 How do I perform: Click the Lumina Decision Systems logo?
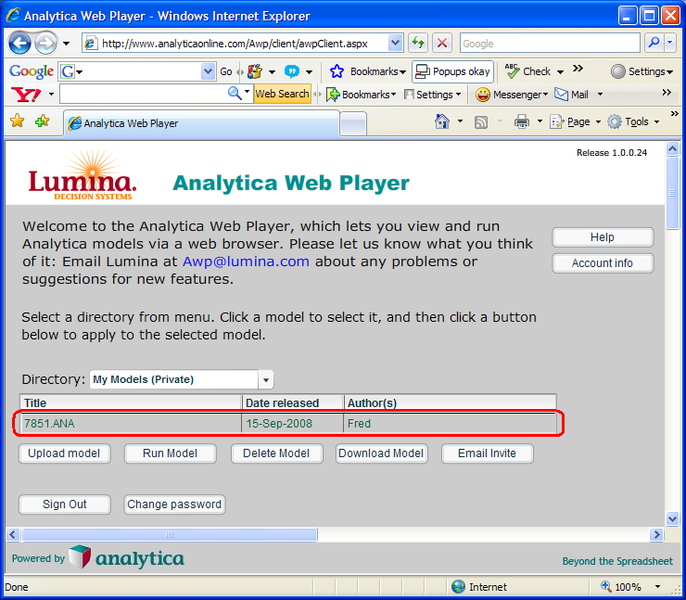click(82, 176)
